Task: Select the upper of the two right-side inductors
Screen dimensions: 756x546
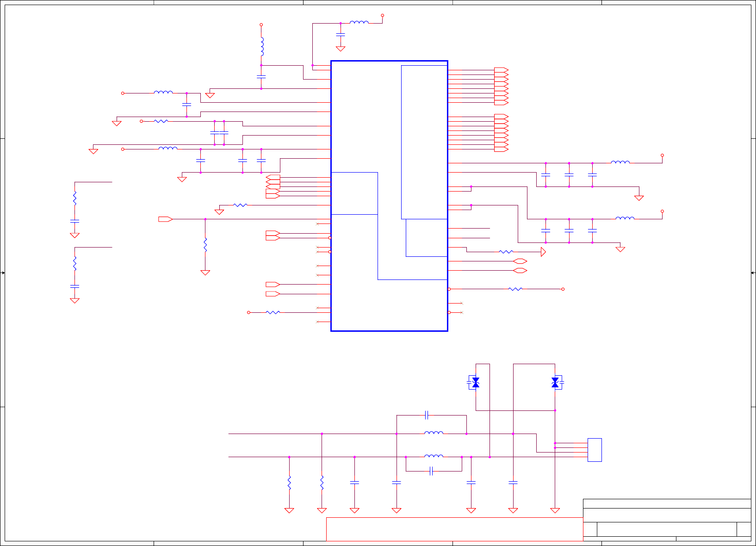Action: click(x=620, y=162)
